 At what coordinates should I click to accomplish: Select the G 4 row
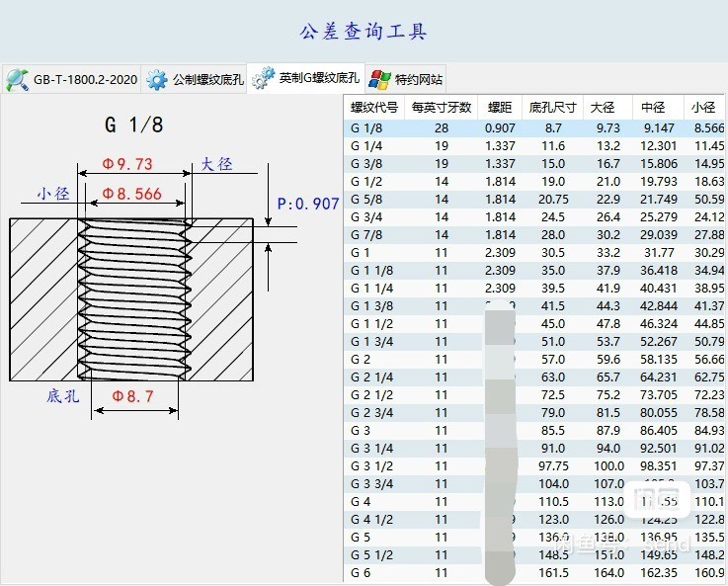coord(534,502)
